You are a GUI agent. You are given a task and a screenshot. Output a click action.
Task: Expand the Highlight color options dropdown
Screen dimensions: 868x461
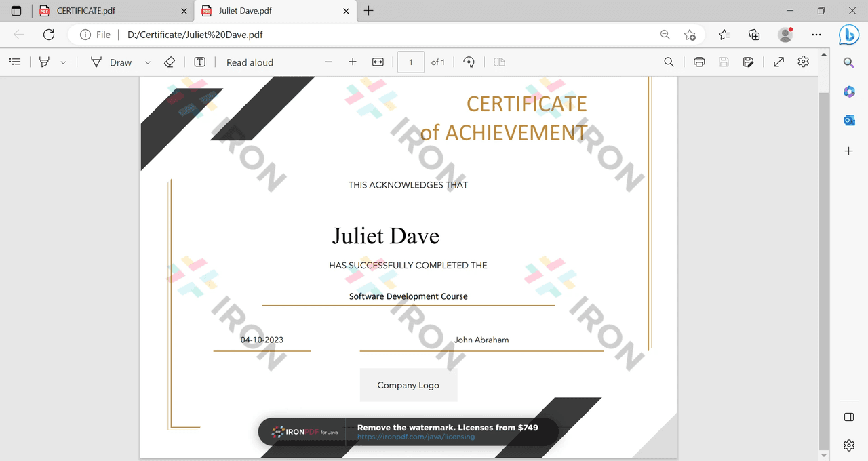click(63, 62)
